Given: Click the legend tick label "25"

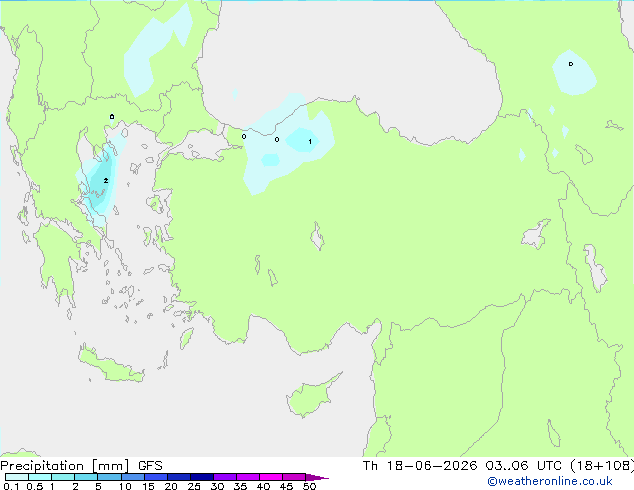Looking at the screenshot, I should coord(194,486).
